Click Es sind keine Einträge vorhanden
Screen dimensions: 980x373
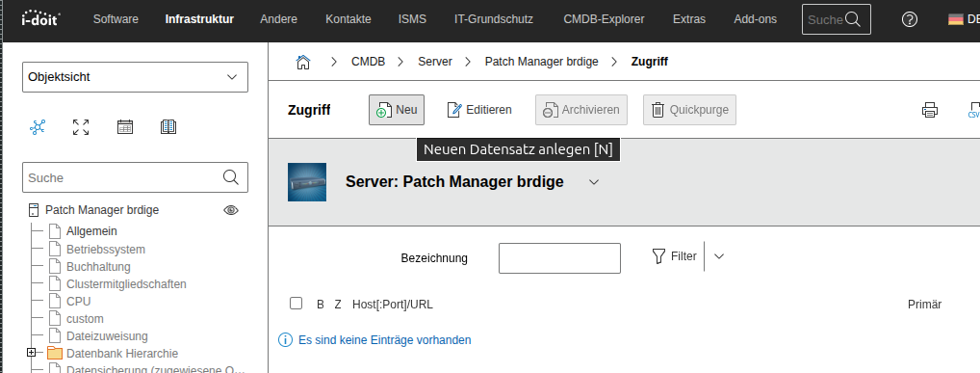click(x=385, y=340)
